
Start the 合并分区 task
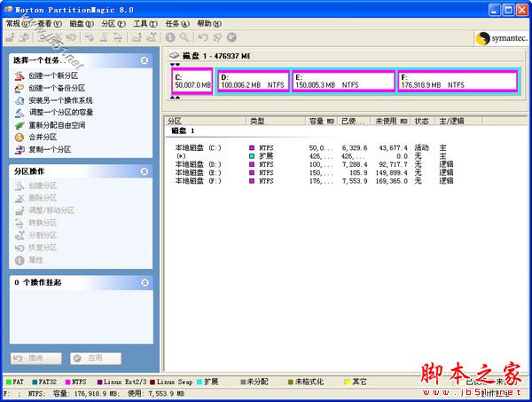click(x=35, y=138)
